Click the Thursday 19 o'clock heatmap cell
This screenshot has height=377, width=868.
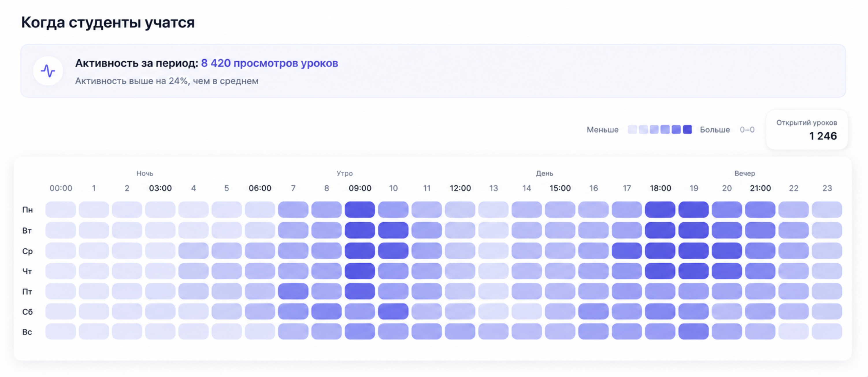pos(693,271)
